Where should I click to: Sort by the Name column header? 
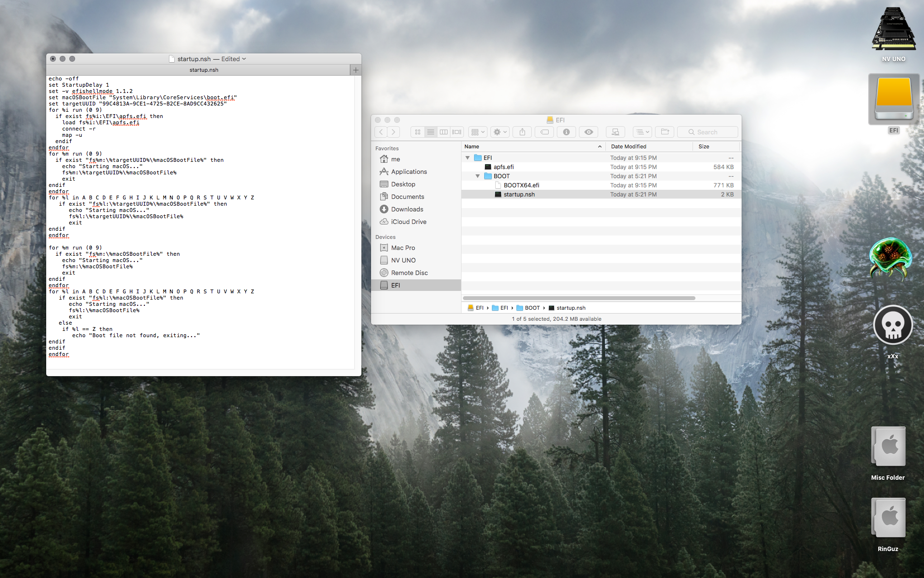(534, 146)
